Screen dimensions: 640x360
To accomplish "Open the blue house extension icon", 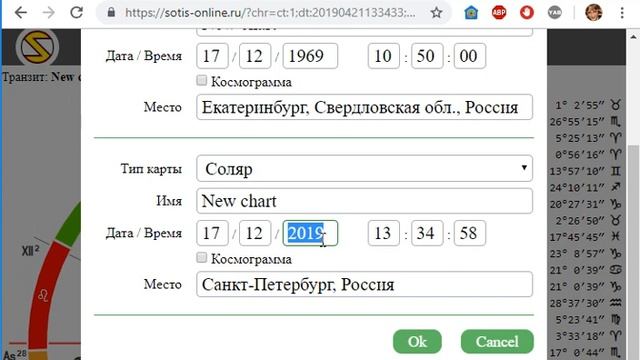I will [x=471, y=13].
